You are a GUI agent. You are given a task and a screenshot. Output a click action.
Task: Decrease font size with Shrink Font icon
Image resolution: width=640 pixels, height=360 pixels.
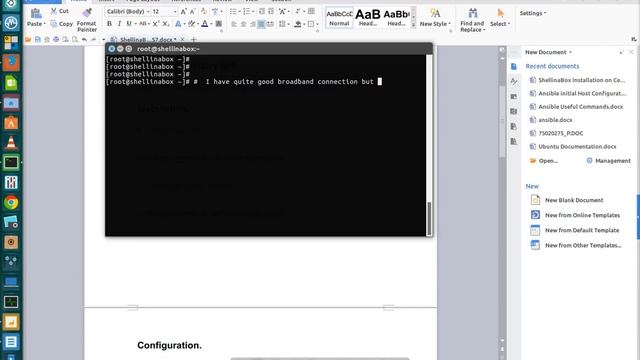[193, 12]
